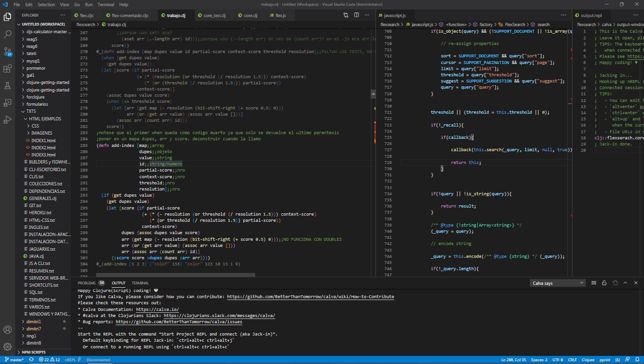Open the Testing flask view

(x=7, y=85)
